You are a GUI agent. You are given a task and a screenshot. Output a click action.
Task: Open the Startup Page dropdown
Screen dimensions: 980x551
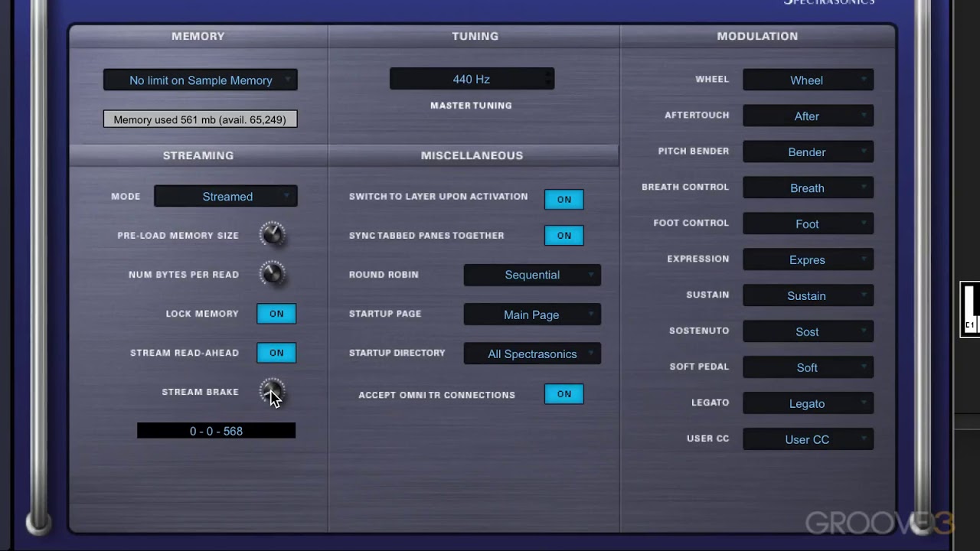point(532,315)
